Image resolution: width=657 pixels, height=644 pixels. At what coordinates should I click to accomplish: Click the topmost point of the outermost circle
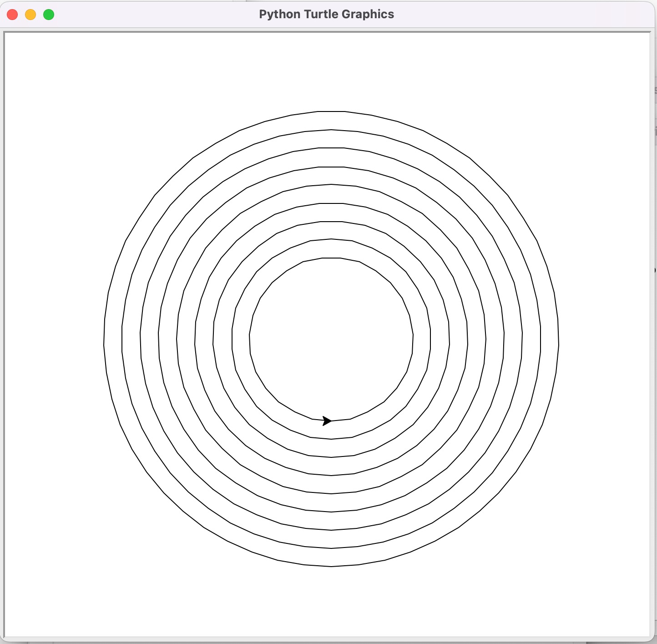[331, 111]
